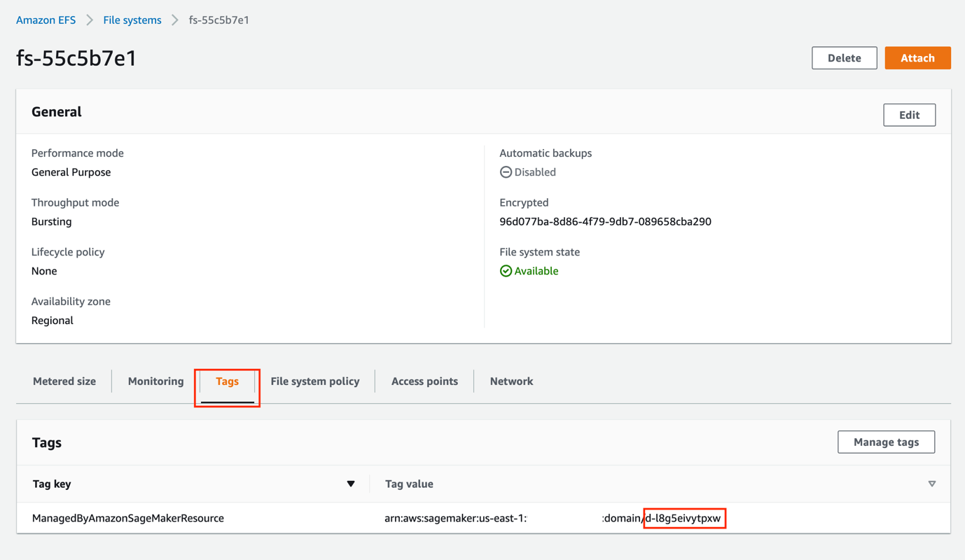Switch to the Network tab
This screenshot has width=965, height=560.
(x=511, y=381)
